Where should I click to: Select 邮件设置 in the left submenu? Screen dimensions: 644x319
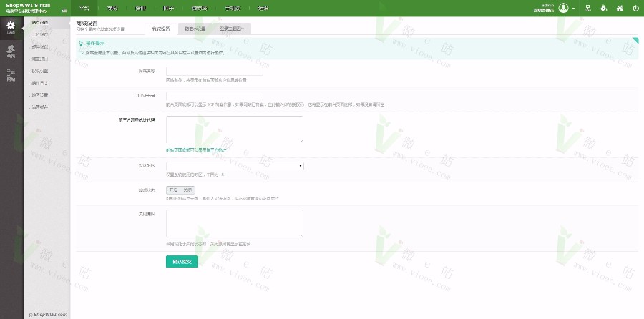click(40, 46)
